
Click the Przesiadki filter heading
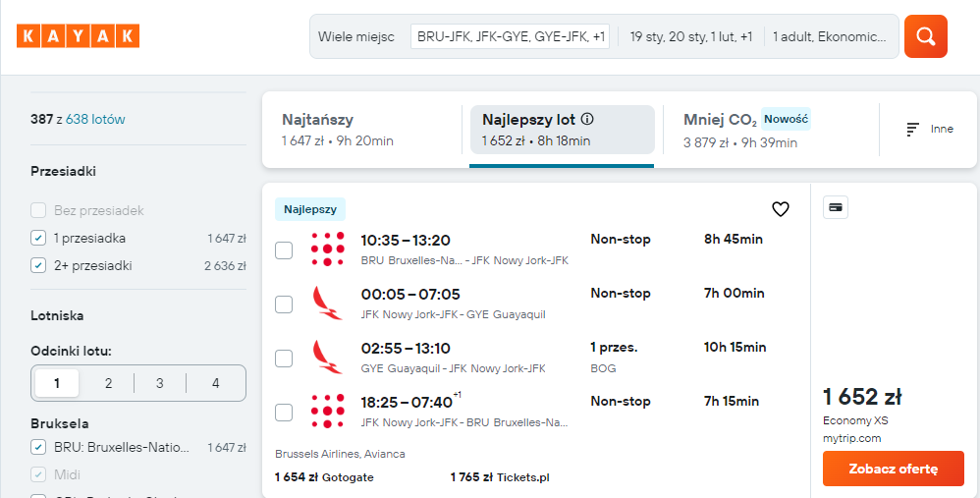[63, 171]
